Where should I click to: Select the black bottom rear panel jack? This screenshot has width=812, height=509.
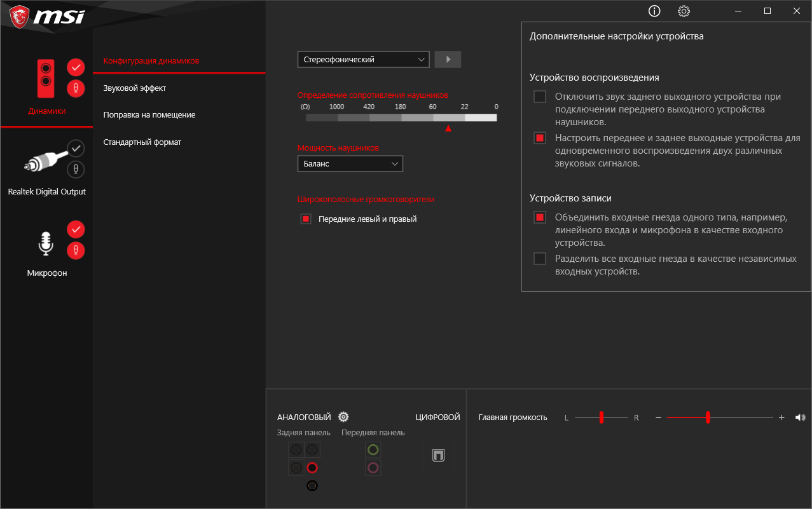312,485
